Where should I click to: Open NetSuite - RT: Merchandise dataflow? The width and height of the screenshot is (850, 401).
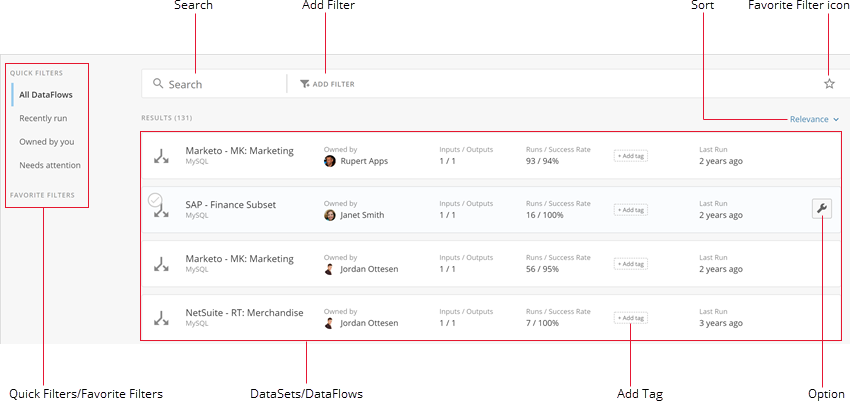pos(244,313)
